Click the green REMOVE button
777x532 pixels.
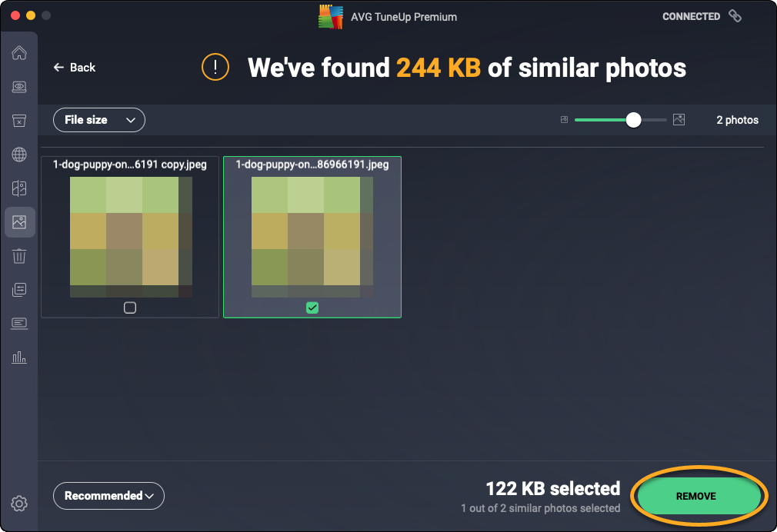(x=695, y=496)
